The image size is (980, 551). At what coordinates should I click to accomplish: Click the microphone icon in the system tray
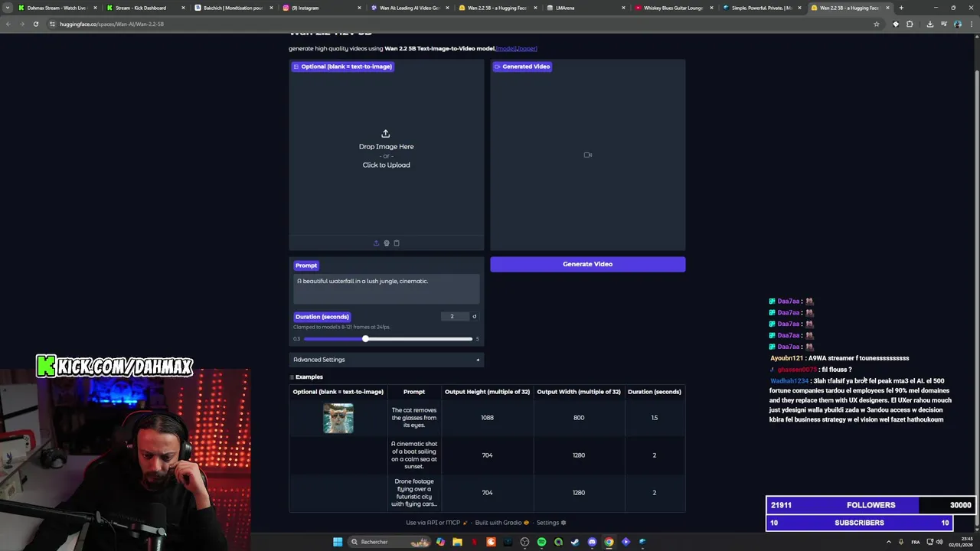(901, 542)
